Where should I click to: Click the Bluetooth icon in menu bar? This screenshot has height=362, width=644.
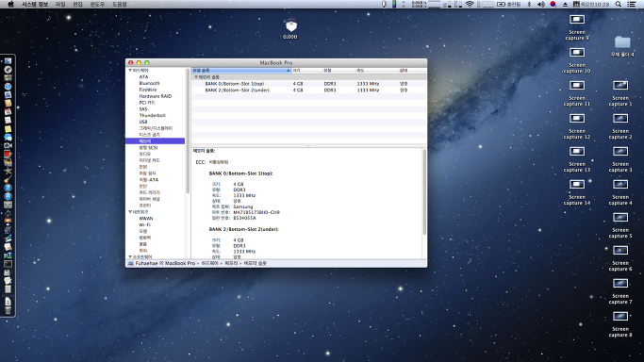pyautogui.click(x=529, y=4)
